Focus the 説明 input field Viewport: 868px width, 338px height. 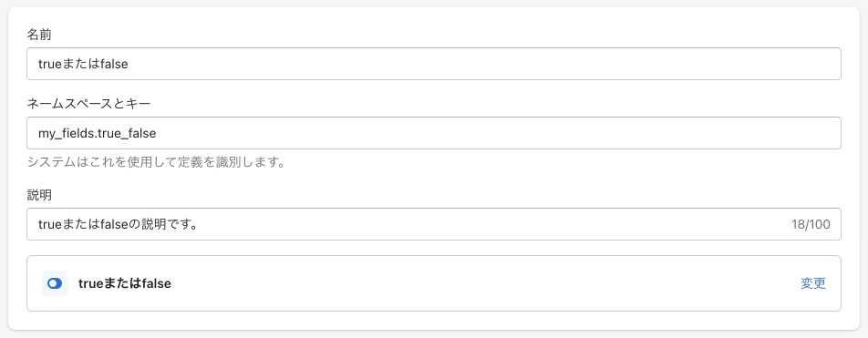434,224
